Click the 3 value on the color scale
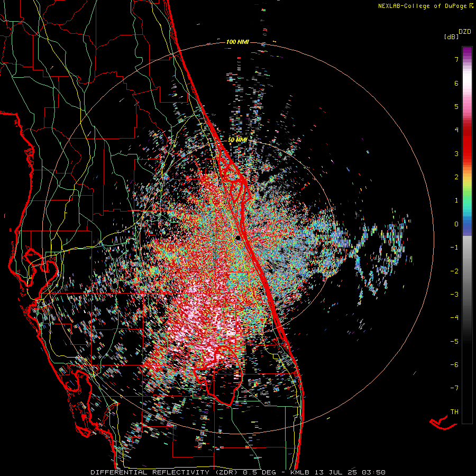This screenshot has width=476, height=476. click(x=456, y=153)
